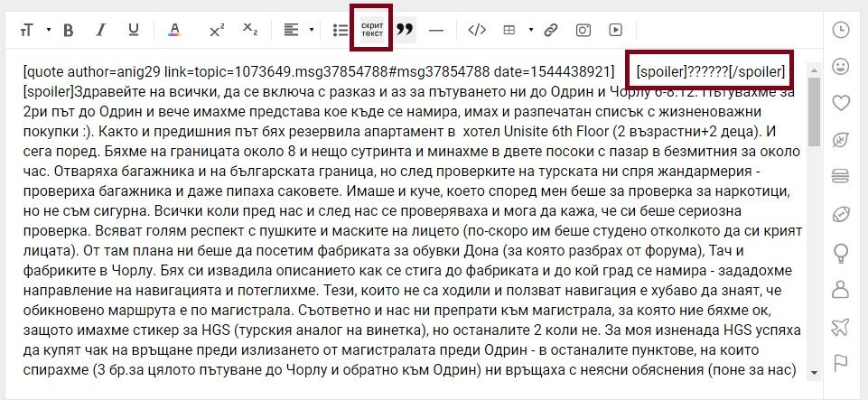Insert a horizontal line
The width and height of the screenshot is (868, 400).
[x=436, y=31]
